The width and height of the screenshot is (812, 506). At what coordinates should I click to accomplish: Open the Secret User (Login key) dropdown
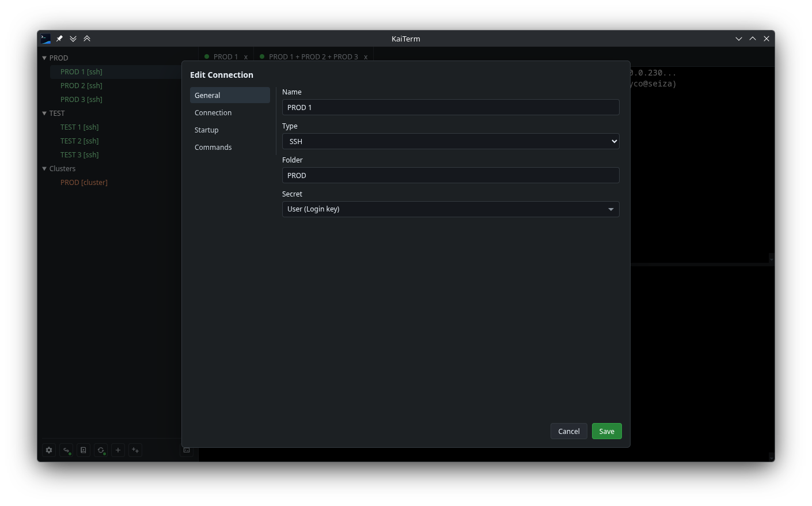click(450, 209)
